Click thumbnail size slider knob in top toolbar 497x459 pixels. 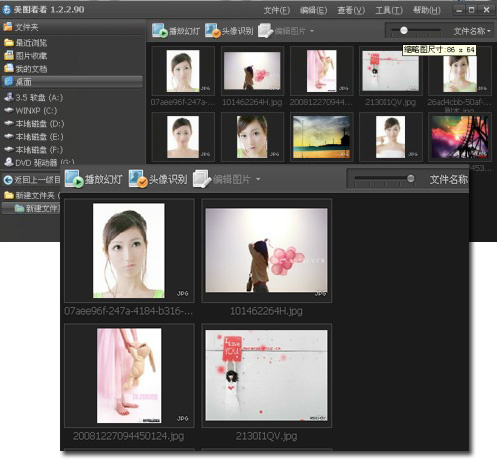point(404,30)
